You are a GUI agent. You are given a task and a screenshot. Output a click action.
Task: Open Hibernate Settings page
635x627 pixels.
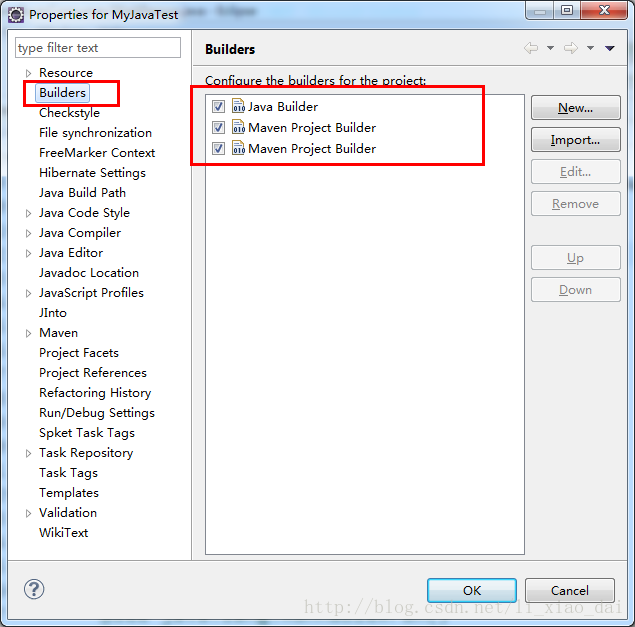[92, 173]
